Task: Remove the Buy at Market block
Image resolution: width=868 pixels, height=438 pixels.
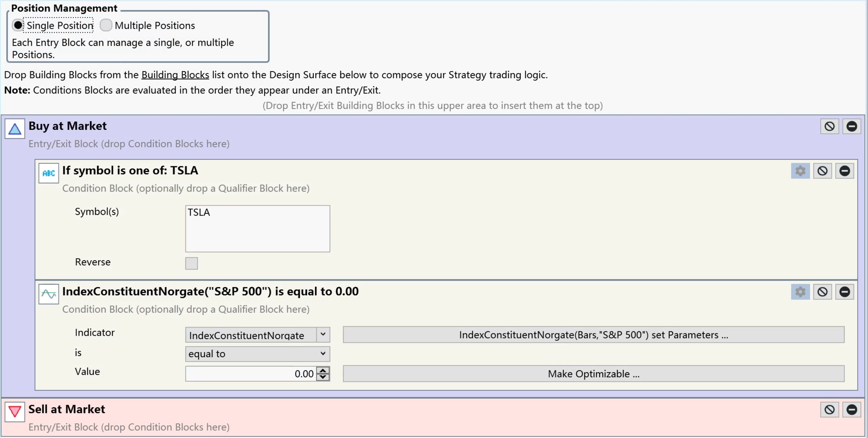Action: click(x=851, y=126)
